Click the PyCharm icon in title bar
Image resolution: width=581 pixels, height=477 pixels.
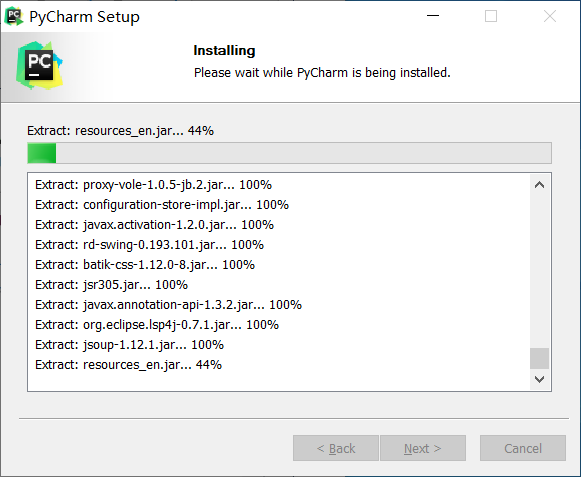[x=14, y=16]
